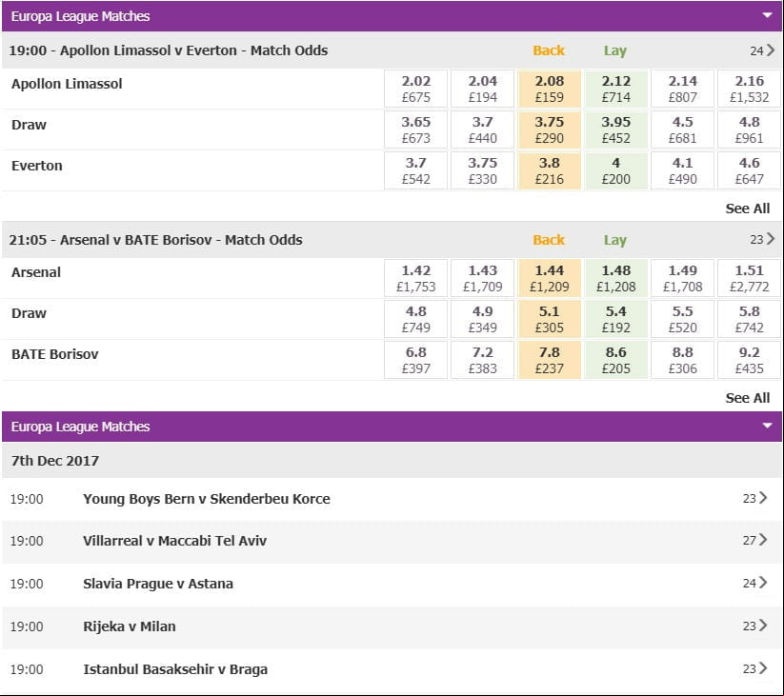The width and height of the screenshot is (784, 696).
Task: Select Apollon v Everton Draw price 4.8 (£961)
Action: 749,129
